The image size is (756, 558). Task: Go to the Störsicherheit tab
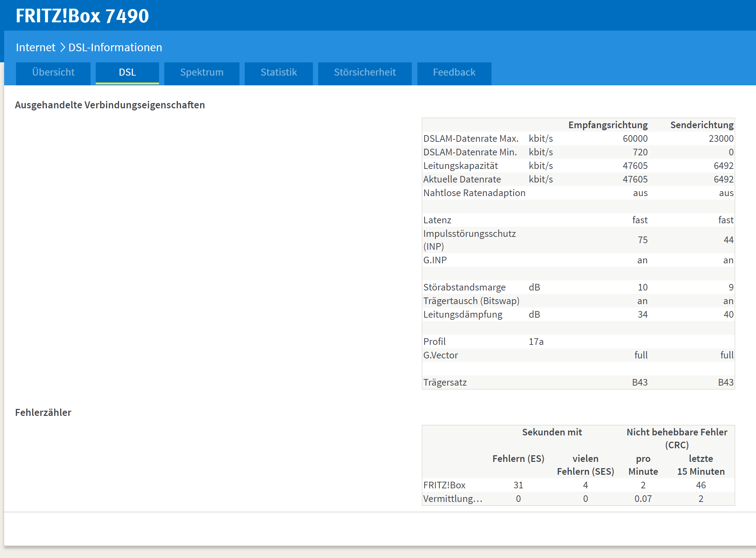click(365, 72)
